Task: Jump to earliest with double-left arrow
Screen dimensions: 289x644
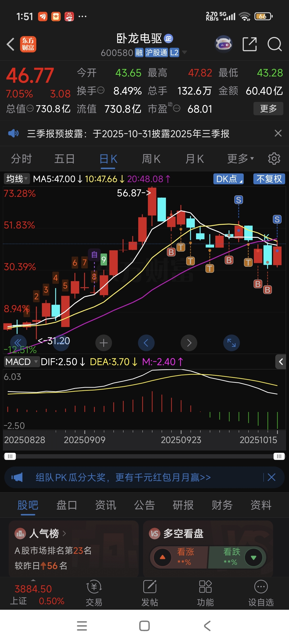Action: pos(18,343)
